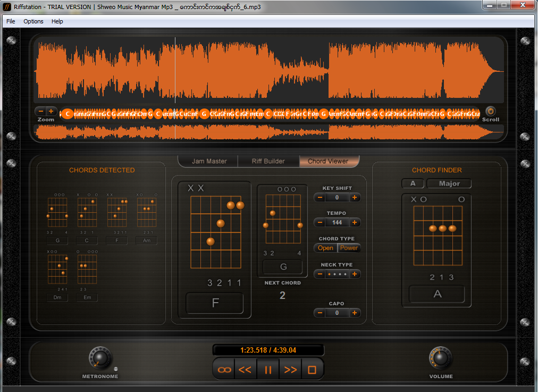Open the Help menu
The width and height of the screenshot is (538, 392).
point(57,21)
